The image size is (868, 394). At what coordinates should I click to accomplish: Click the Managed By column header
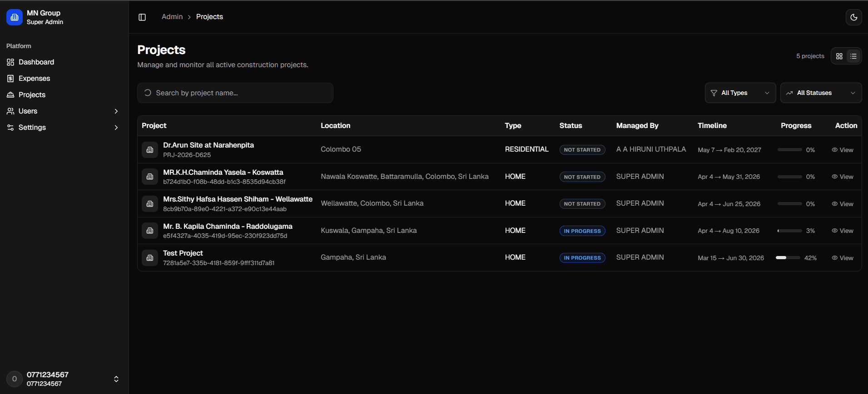click(637, 126)
